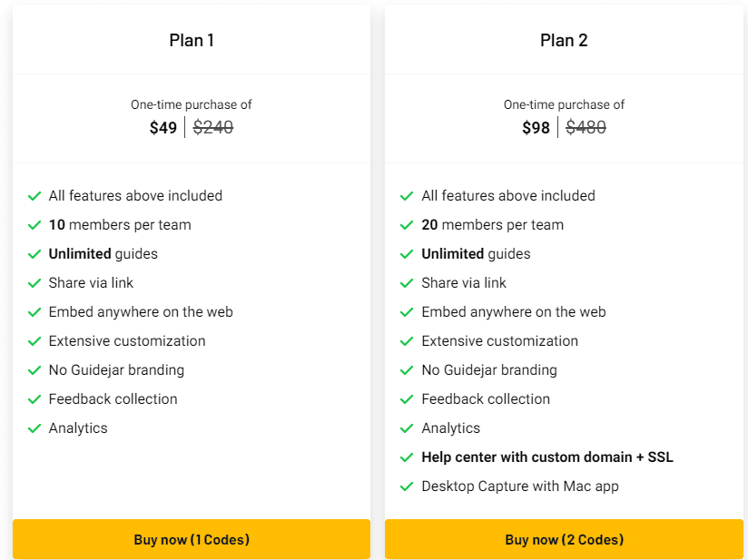748x560 pixels.
Task: Click the green check beside Feedback collection in Plan 1
Action: click(x=34, y=398)
